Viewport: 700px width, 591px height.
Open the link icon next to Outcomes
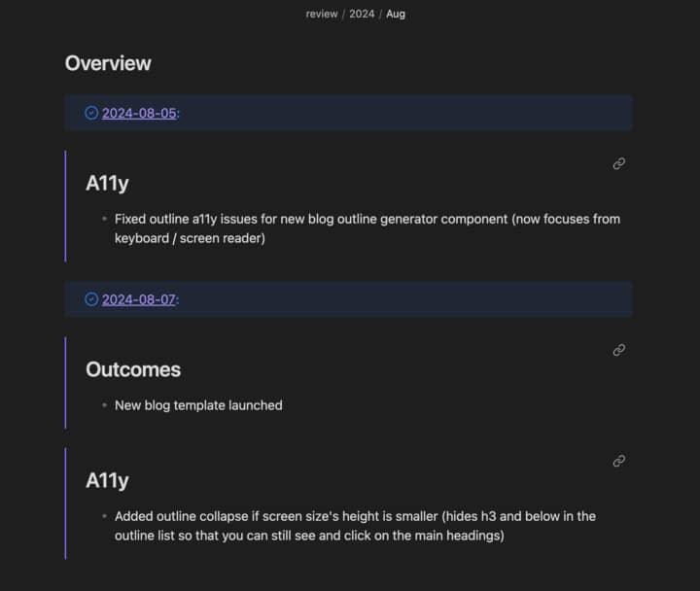coord(618,350)
